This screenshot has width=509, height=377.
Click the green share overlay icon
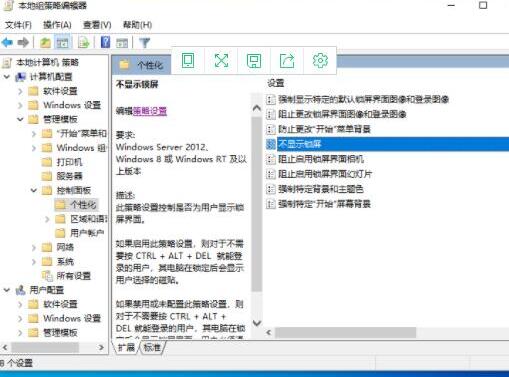pyautogui.click(x=287, y=61)
